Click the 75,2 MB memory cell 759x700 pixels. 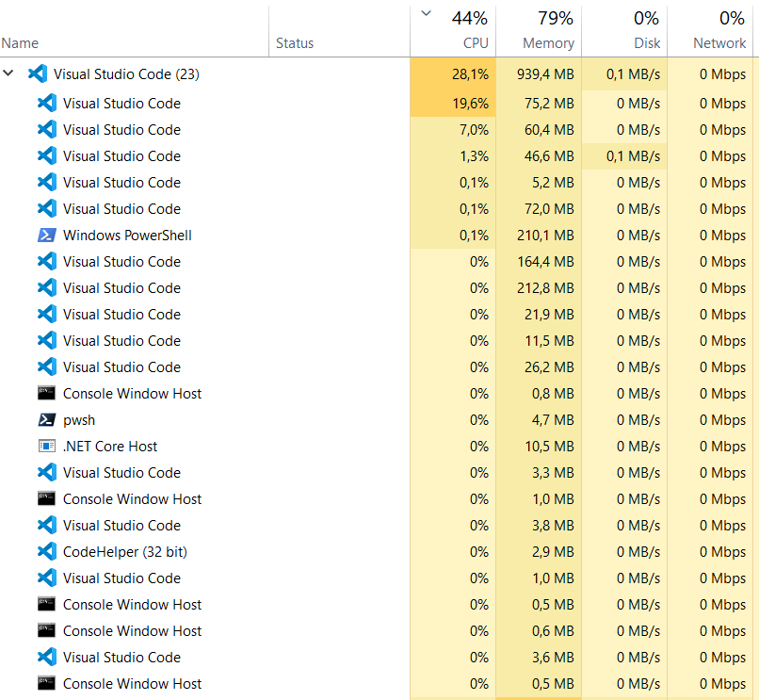(x=539, y=104)
